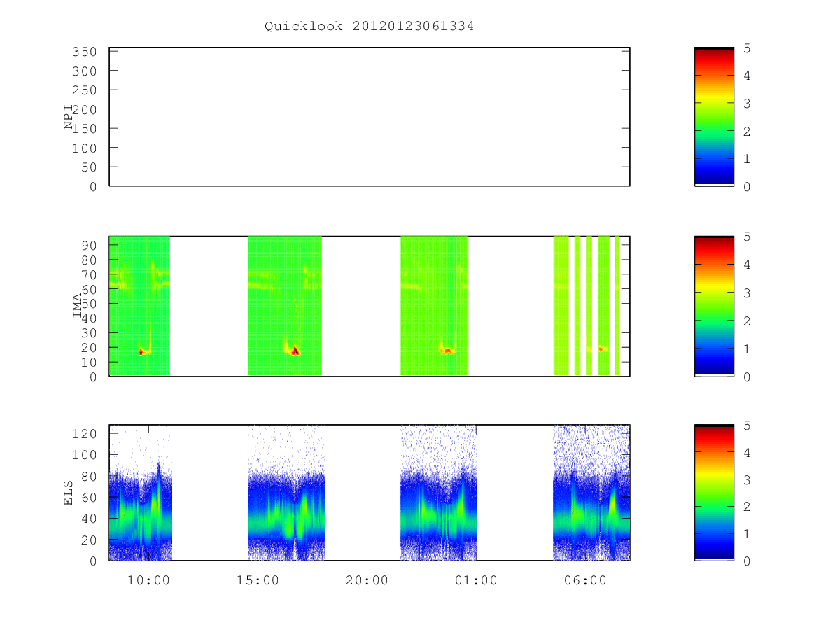
Task: Click the 90 tick on IMA axis
Action: click(x=89, y=245)
